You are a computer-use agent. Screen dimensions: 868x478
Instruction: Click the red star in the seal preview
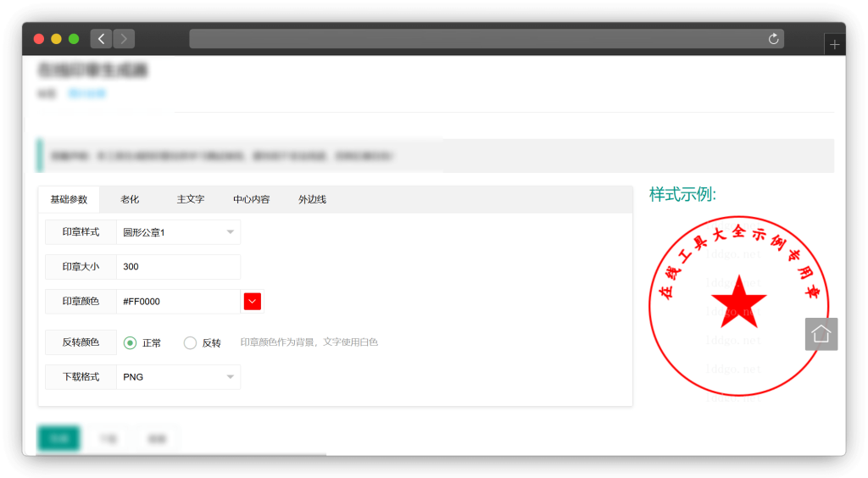click(738, 301)
